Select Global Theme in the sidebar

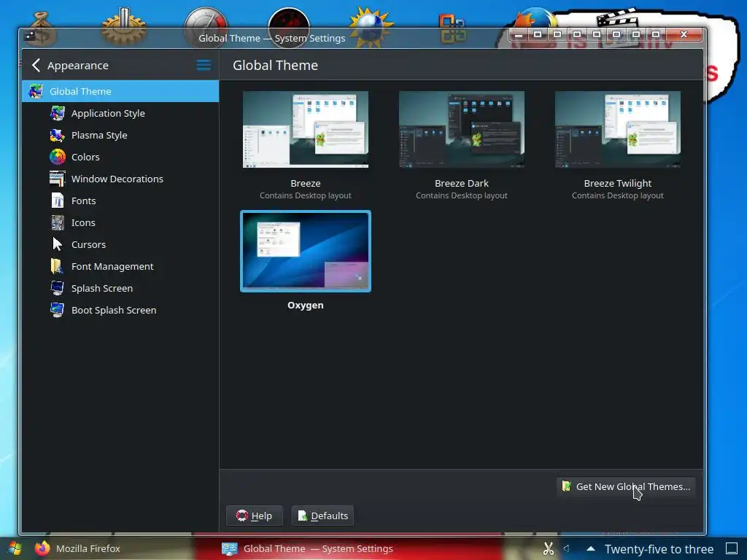click(x=120, y=91)
